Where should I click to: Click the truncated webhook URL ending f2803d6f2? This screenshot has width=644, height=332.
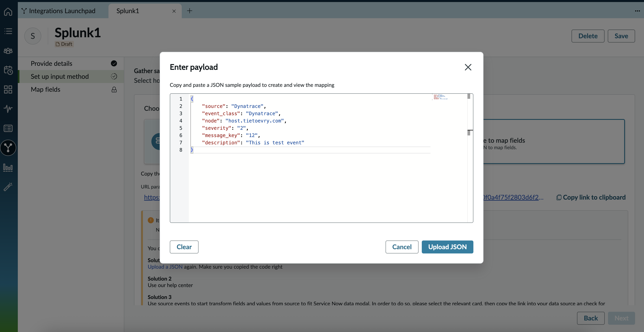click(x=513, y=197)
